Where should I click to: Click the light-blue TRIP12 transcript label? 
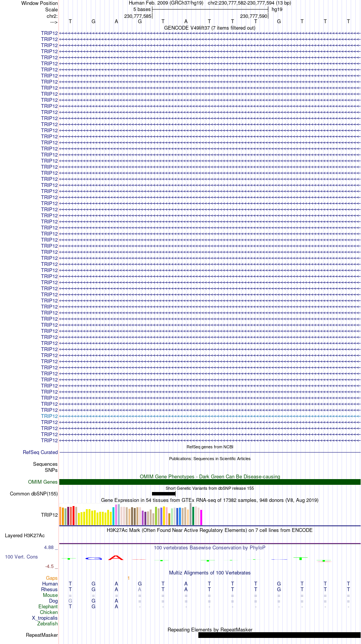[49, 416]
